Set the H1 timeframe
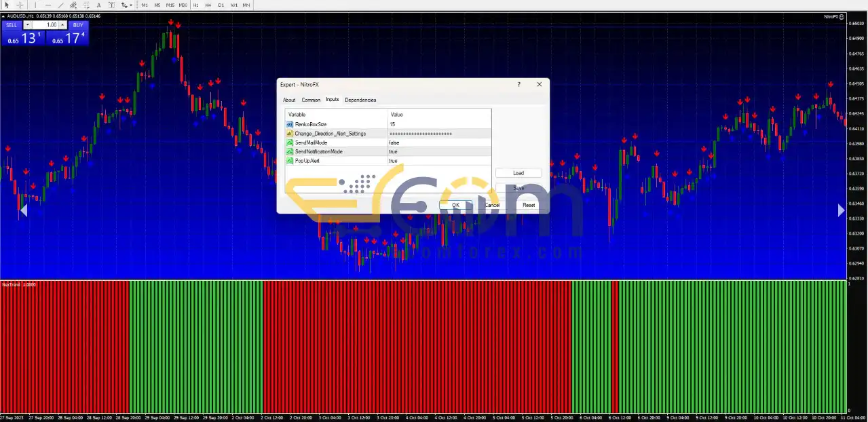Viewport: 868px width, 422px height. coord(196,5)
